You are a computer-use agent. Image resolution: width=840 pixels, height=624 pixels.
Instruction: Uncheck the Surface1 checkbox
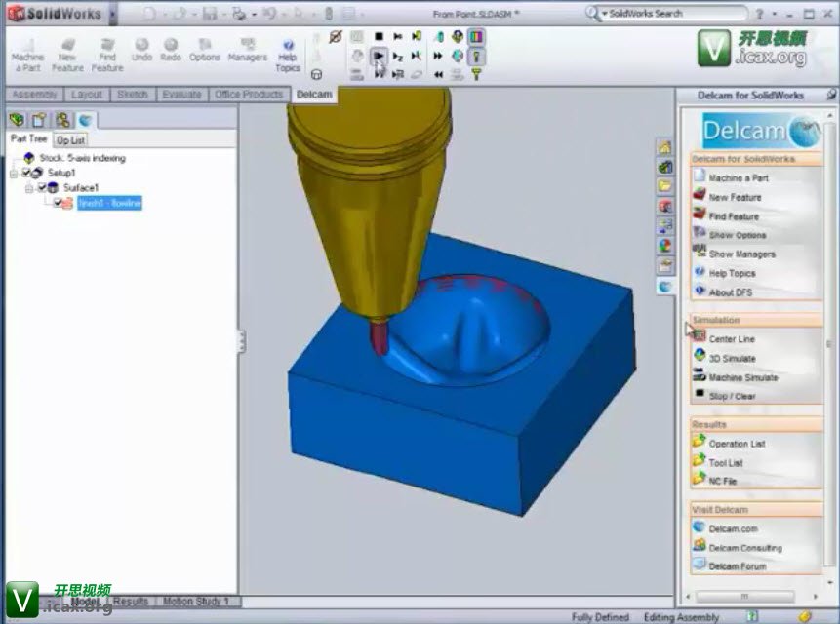[x=42, y=187]
